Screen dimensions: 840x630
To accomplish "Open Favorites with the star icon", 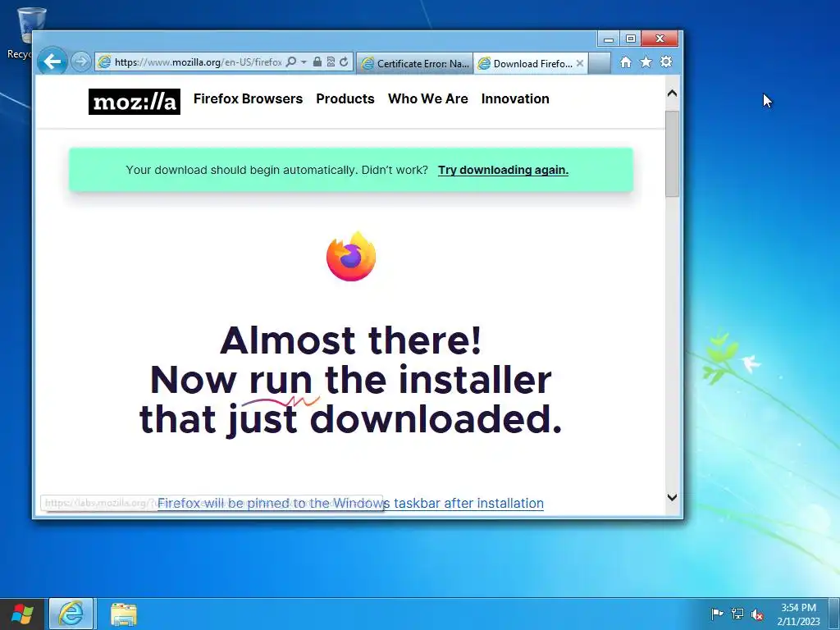I will click(646, 62).
